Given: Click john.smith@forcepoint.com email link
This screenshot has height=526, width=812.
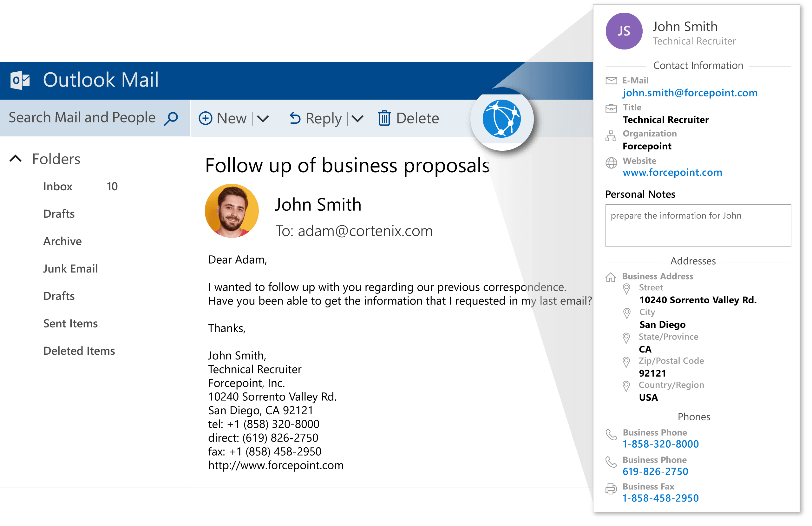Looking at the screenshot, I should point(690,93).
